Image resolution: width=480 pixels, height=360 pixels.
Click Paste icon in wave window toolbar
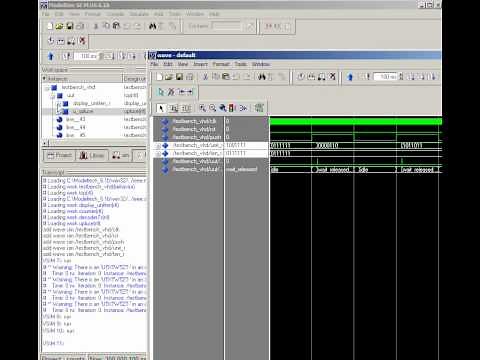(226, 77)
